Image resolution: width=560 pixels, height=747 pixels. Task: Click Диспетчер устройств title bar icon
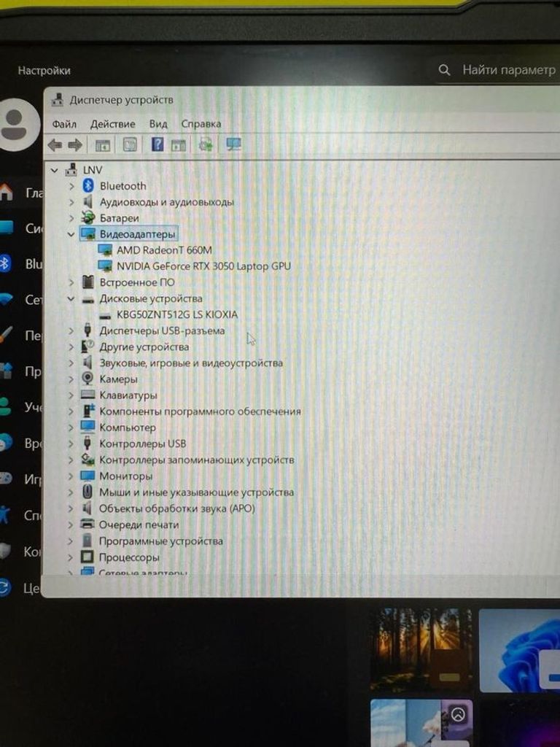tap(57, 99)
